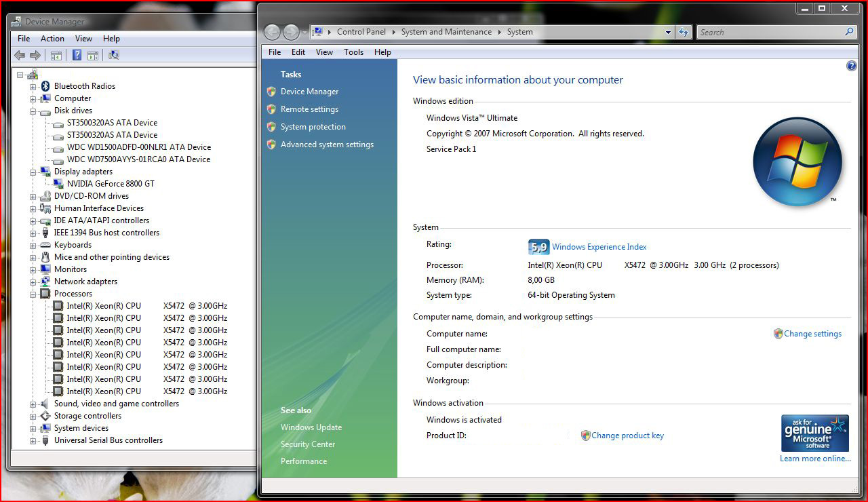Select the Bluetooth Radios category icon
This screenshot has width=868, height=502.
pos(45,86)
